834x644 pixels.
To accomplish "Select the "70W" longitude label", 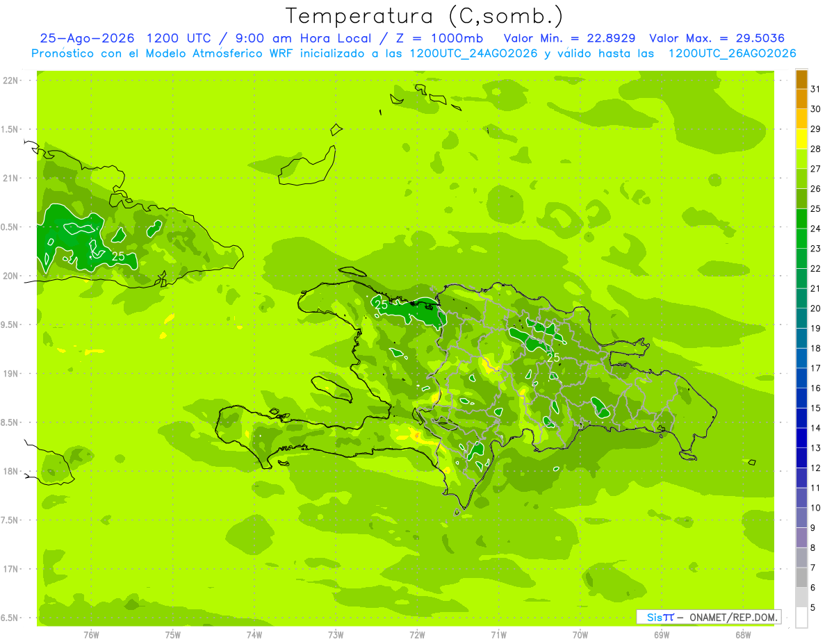I will tap(580, 634).
